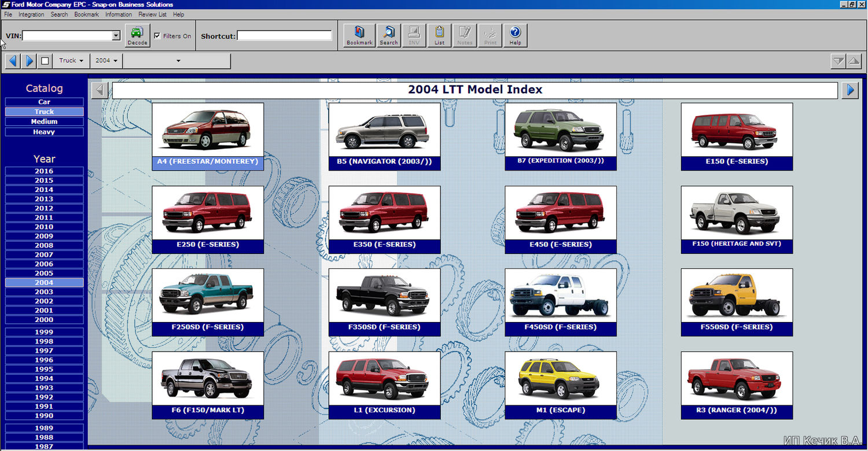868x451 pixels.
Task: Open the F450SD F-Series thumbnail
Action: point(561,302)
